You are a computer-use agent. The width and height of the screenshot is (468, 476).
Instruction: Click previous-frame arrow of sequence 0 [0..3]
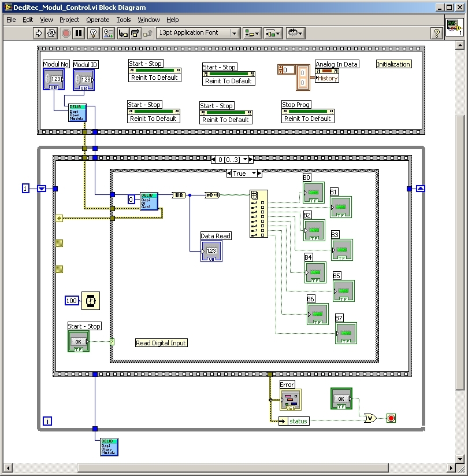pyautogui.click(x=213, y=159)
